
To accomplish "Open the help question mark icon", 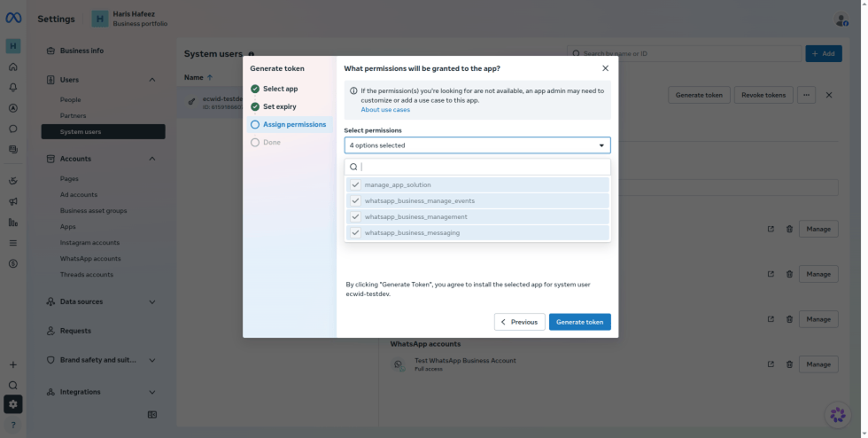I will pos(13,425).
